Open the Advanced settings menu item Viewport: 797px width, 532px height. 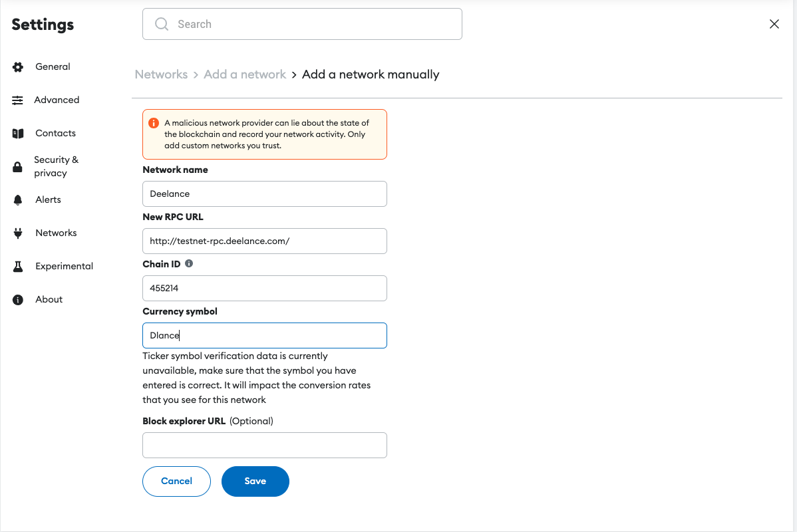pos(57,100)
